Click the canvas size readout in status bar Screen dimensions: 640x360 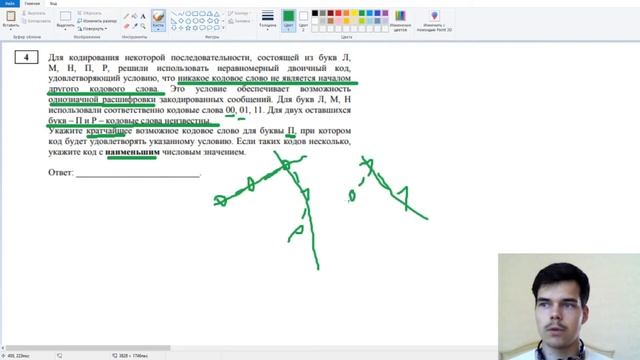pos(131,356)
